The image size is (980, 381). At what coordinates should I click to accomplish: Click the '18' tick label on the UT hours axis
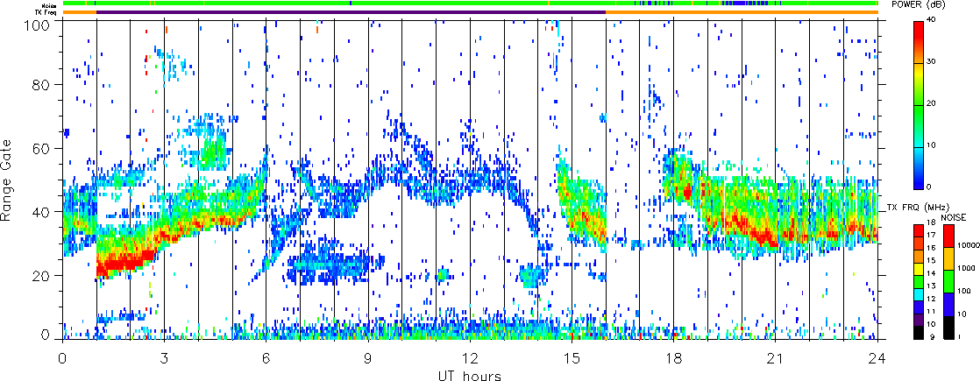point(674,358)
